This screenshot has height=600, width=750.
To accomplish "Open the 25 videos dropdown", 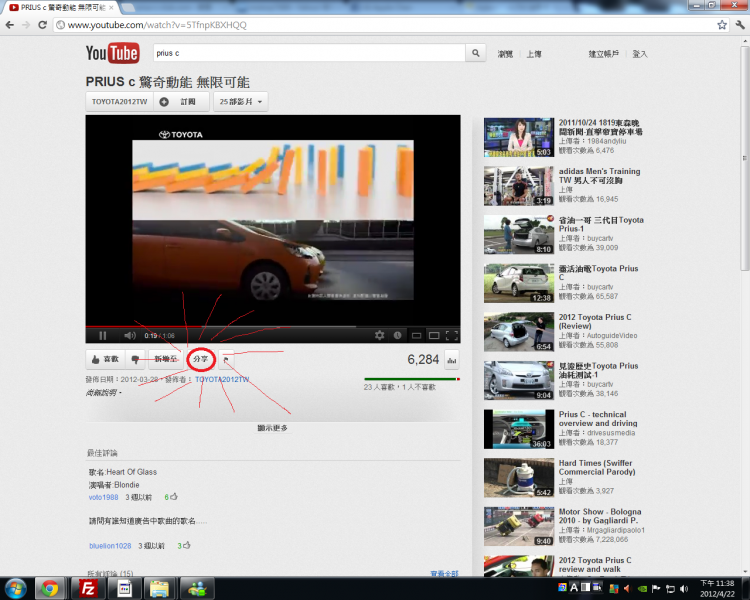I will pos(241,101).
